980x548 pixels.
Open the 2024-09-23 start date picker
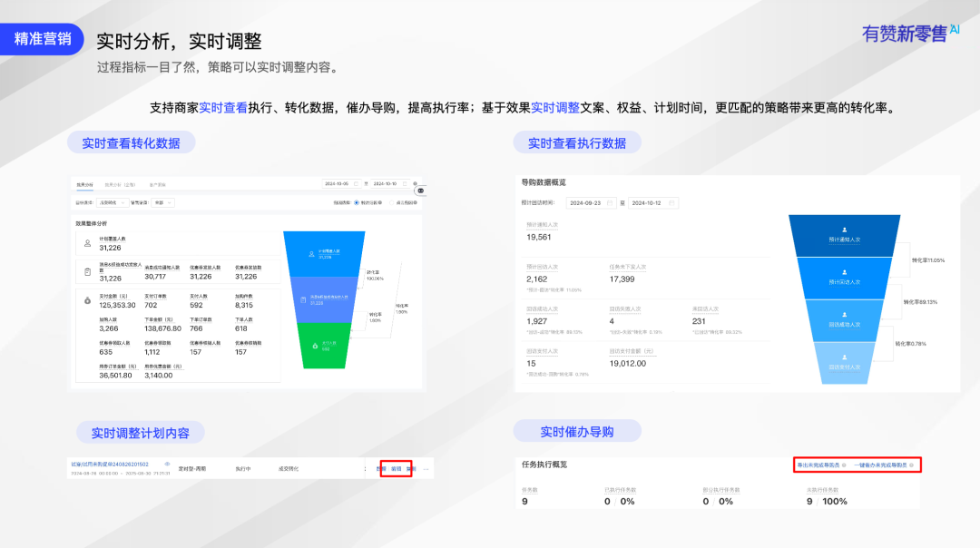coord(591,203)
